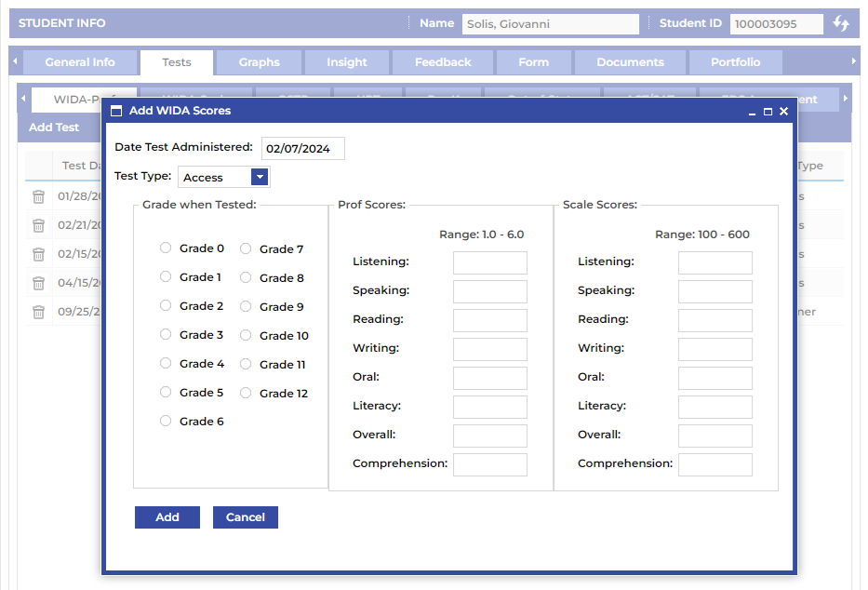Select Grade 11 radio button

(246, 364)
